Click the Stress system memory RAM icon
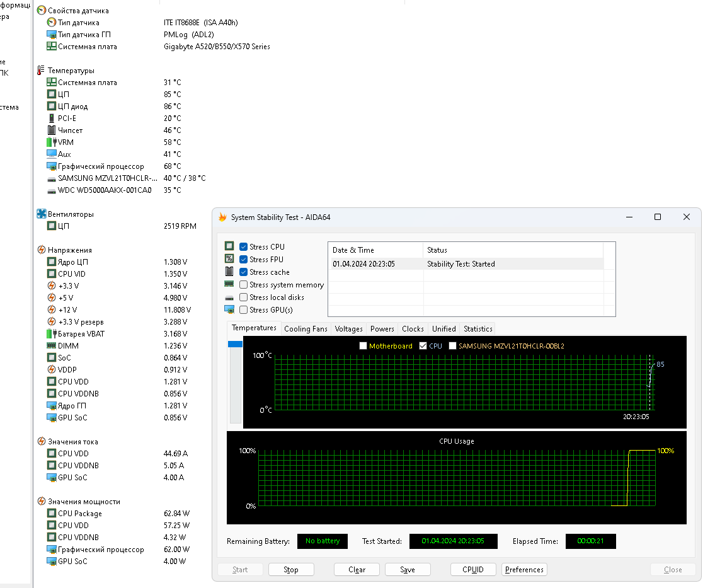The height and width of the screenshot is (588, 715). tap(229, 284)
